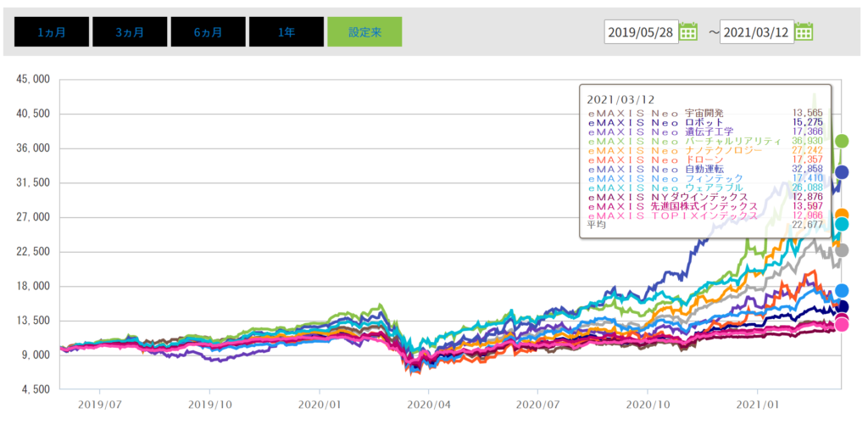Click the orange ナノテクノロジー end marker dot
Screen dimensions: 868x425
(842, 215)
